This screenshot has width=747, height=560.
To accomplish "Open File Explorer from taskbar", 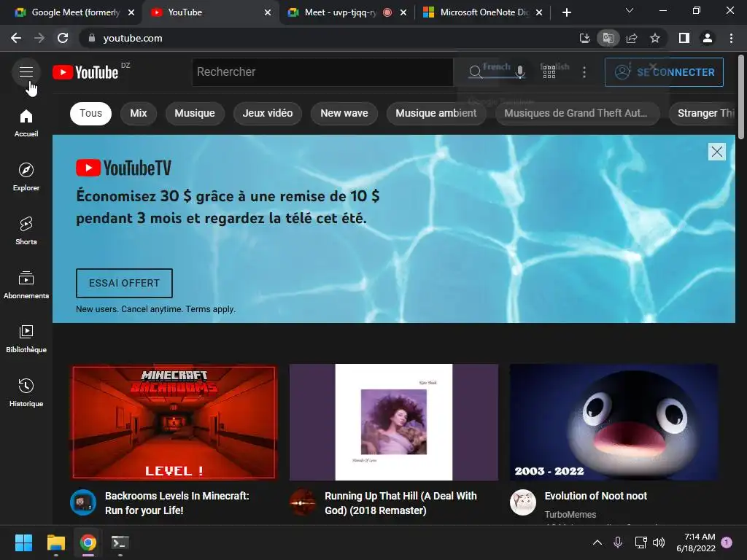I will coord(55,542).
